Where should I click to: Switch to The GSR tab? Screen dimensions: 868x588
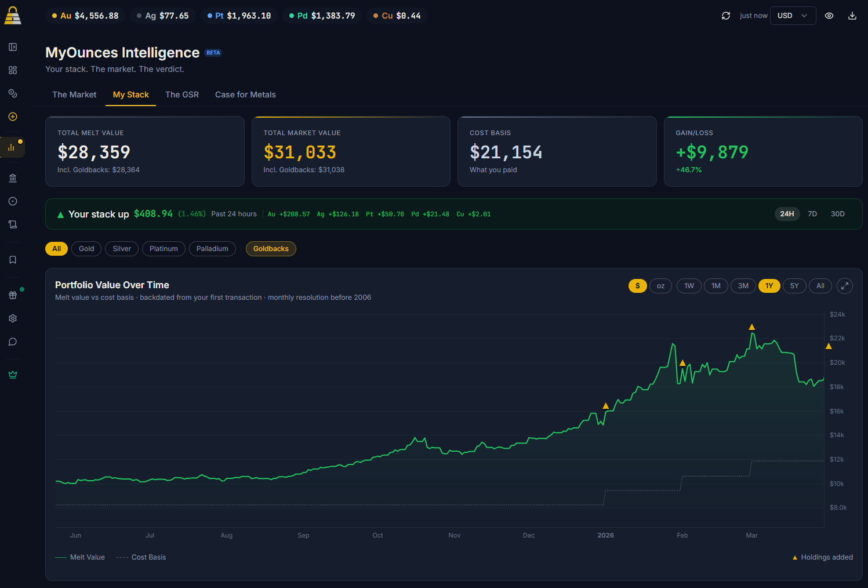182,95
